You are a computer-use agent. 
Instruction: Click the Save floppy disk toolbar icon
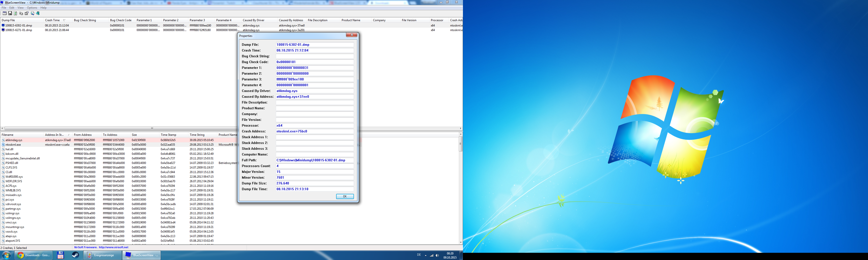point(10,13)
